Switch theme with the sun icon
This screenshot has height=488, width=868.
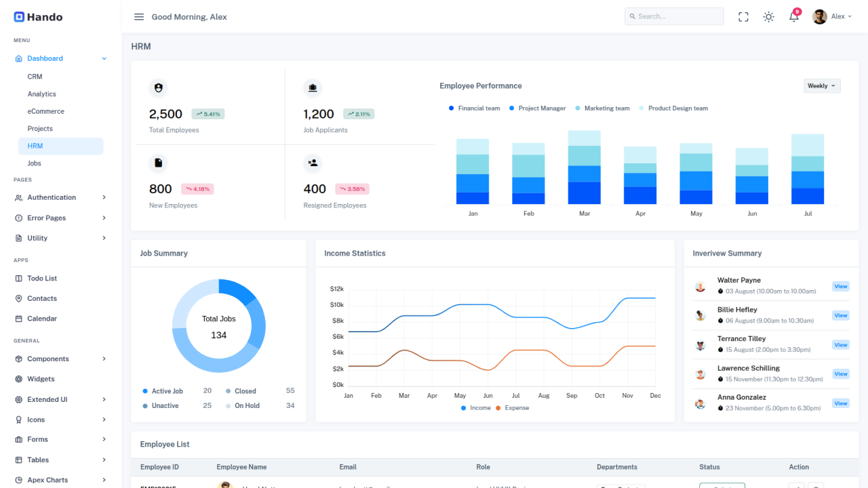coord(768,16)
